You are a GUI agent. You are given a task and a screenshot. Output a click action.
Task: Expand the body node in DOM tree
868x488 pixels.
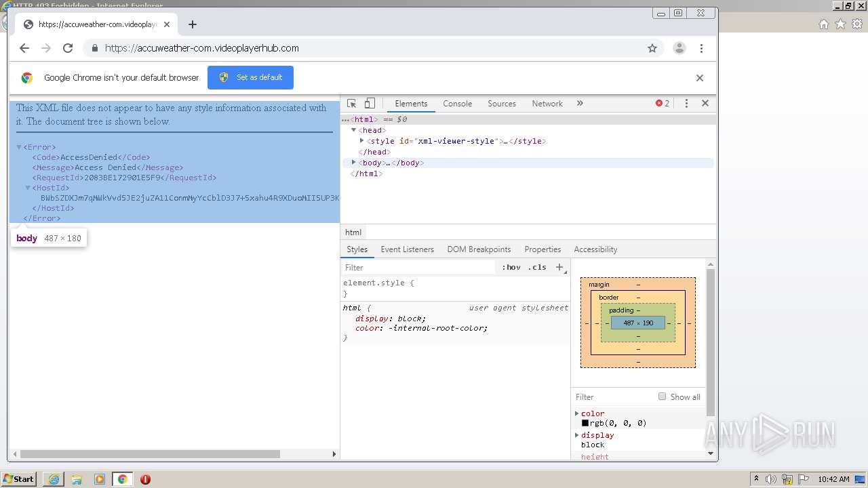click(x=353, y=163)
